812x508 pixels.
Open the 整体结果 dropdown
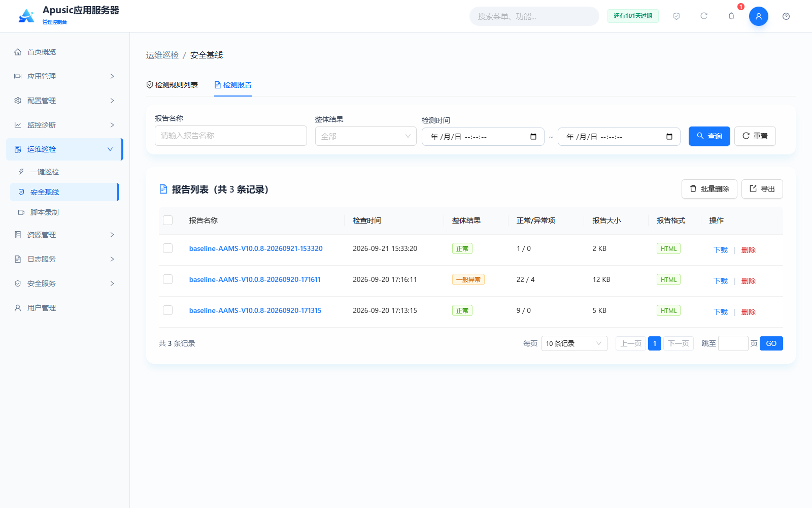[x=366, y=136]
